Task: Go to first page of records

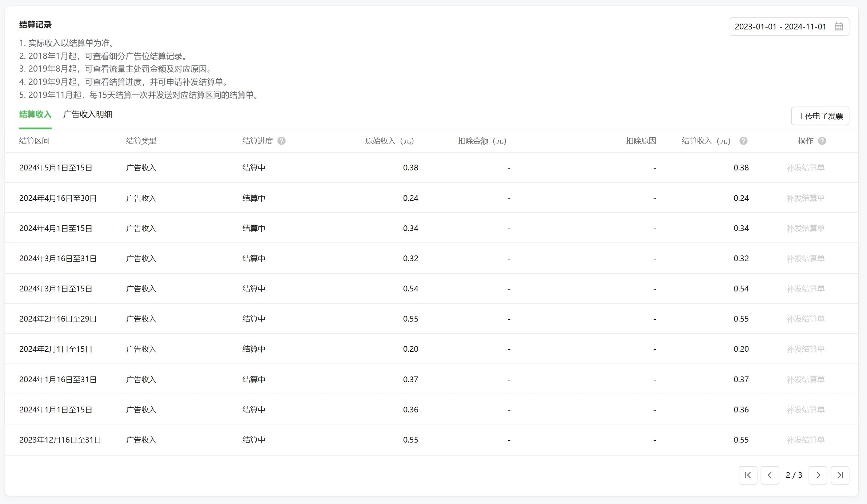Action: pyautogui.click(x=748, y=475)
